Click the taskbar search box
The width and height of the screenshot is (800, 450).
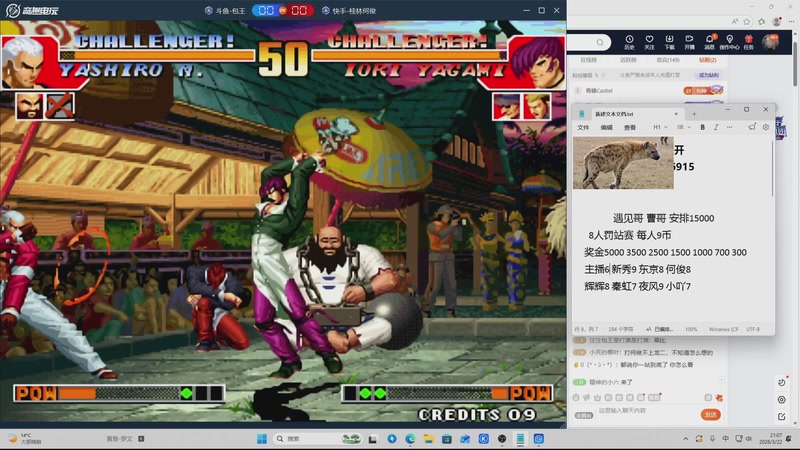tap(317, 439)
